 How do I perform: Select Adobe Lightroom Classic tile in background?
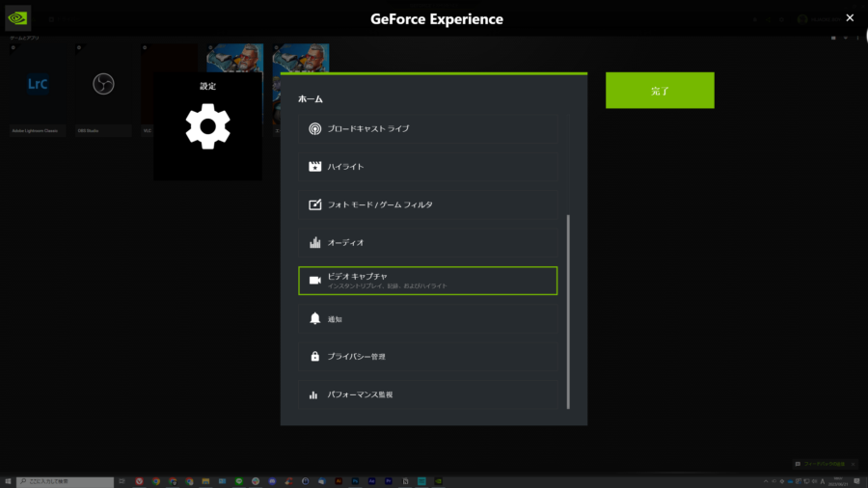(x=37, y=91)
